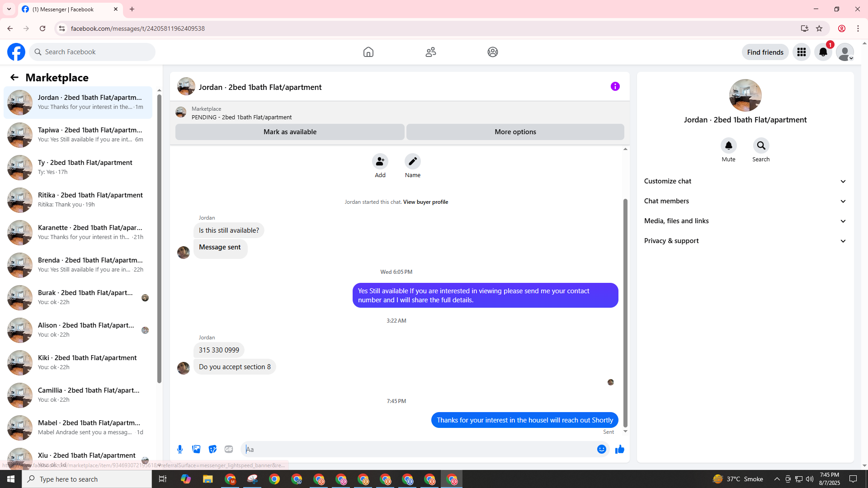Go to the Home feed icon

[x=368, y=52]
